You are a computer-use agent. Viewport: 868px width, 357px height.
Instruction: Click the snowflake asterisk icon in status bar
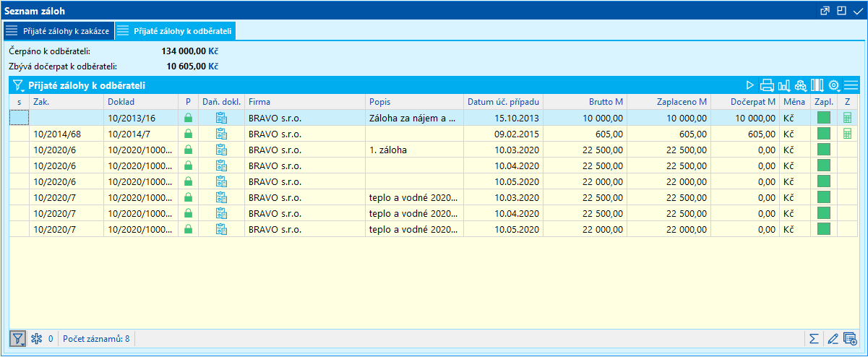37,338
